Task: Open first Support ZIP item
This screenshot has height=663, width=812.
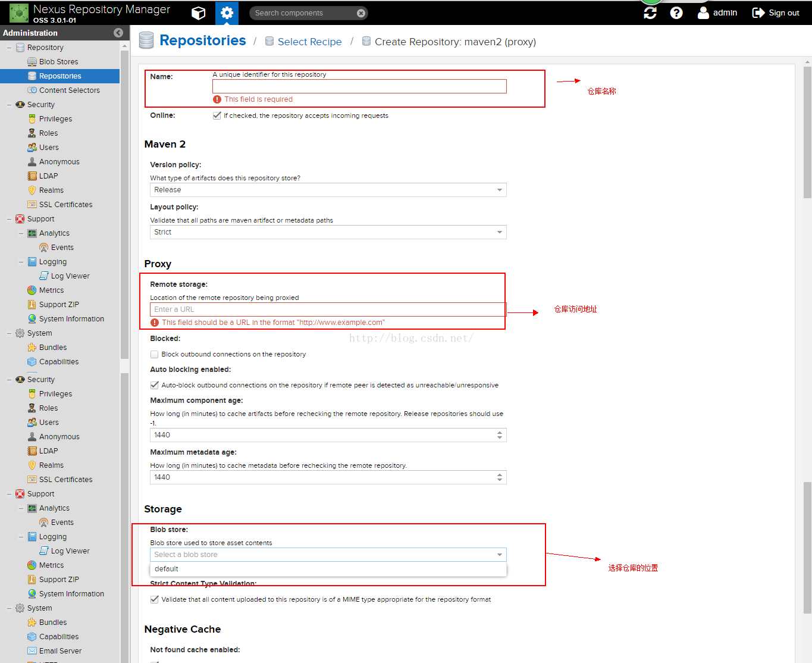Action: (59, 305)
